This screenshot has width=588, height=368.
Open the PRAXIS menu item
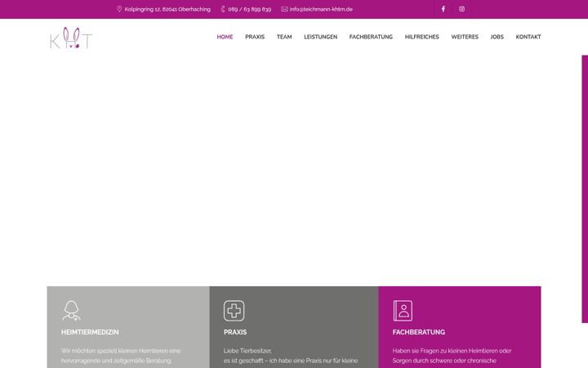[255, 37]
